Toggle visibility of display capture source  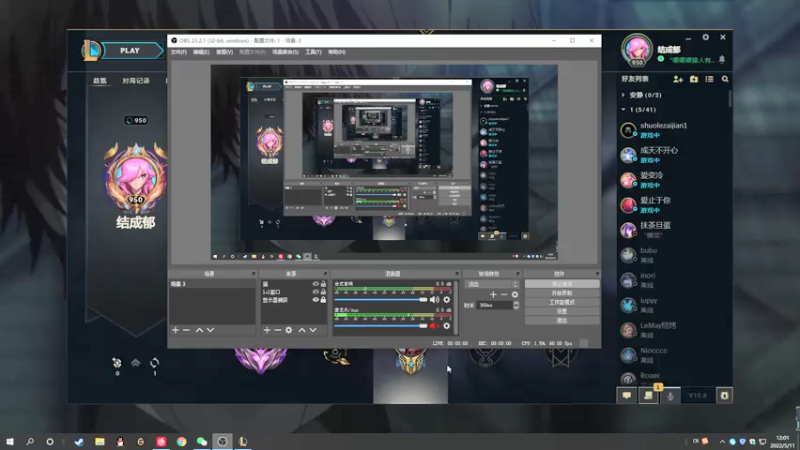pos(315,300)
